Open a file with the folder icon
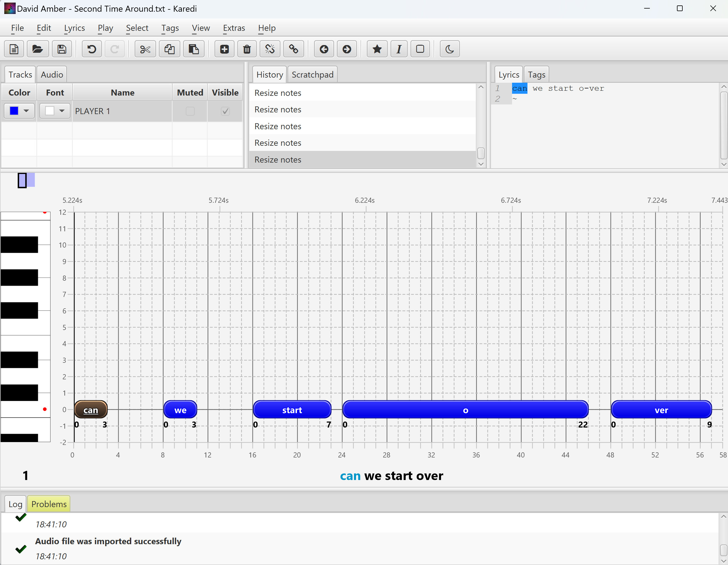The width and height of the screenshot is (728, 565). click(x=37, y=49)
